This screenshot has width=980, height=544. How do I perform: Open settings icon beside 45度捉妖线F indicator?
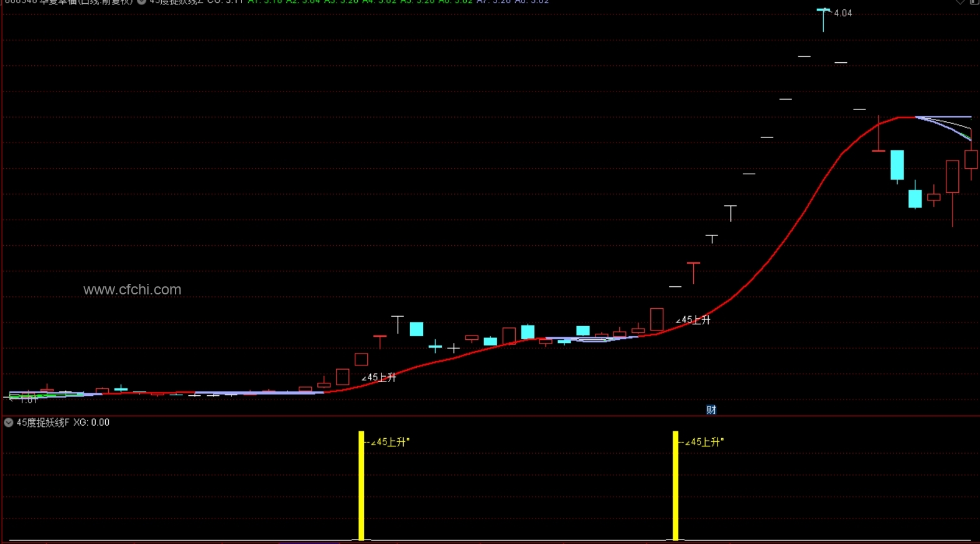tap(9, 423)
